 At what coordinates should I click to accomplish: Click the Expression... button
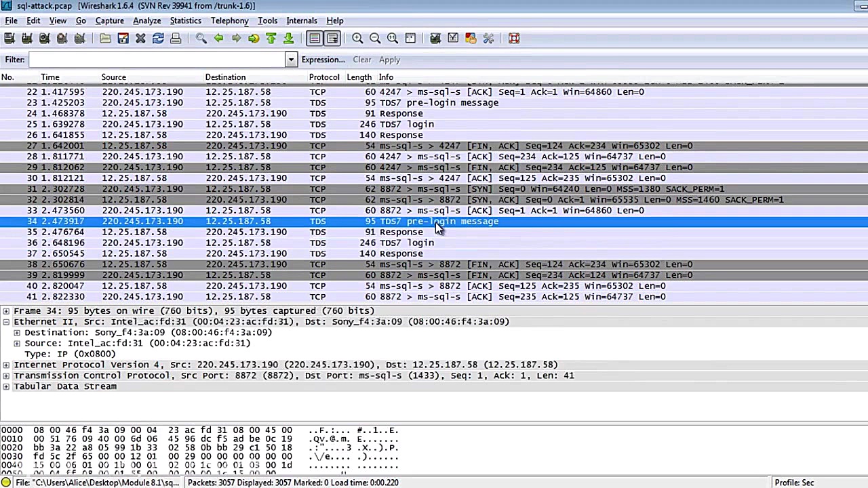[x=323, y=60]
